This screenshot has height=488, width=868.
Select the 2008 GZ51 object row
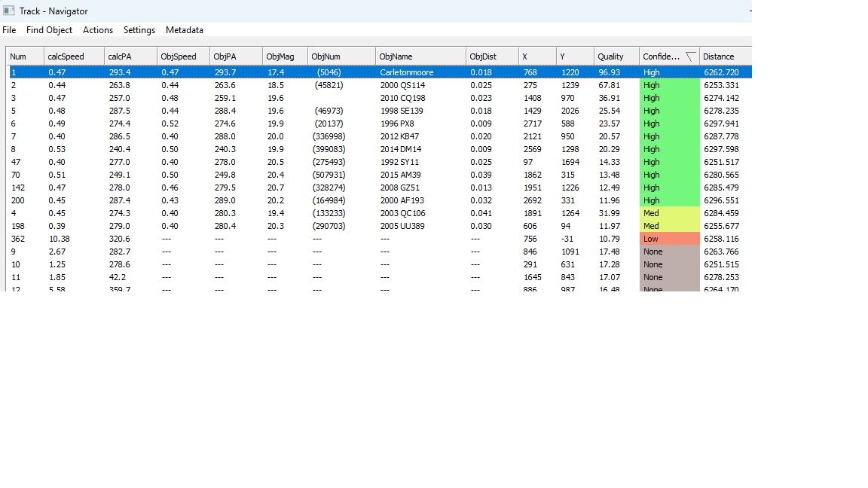(x=379, y=188)
